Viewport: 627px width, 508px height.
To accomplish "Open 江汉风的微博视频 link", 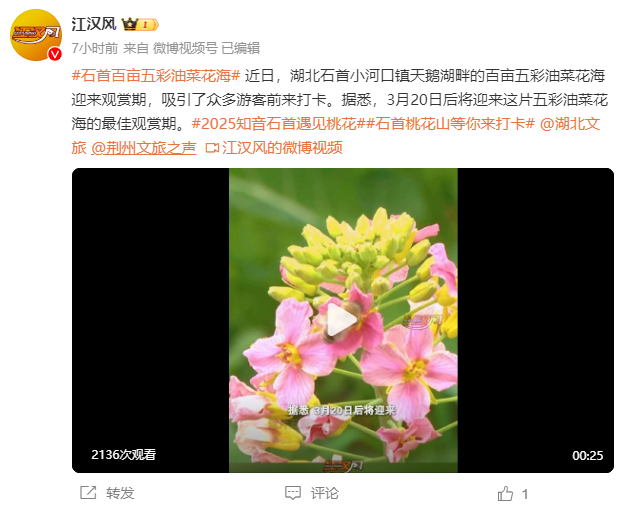I will pos(282,148).
